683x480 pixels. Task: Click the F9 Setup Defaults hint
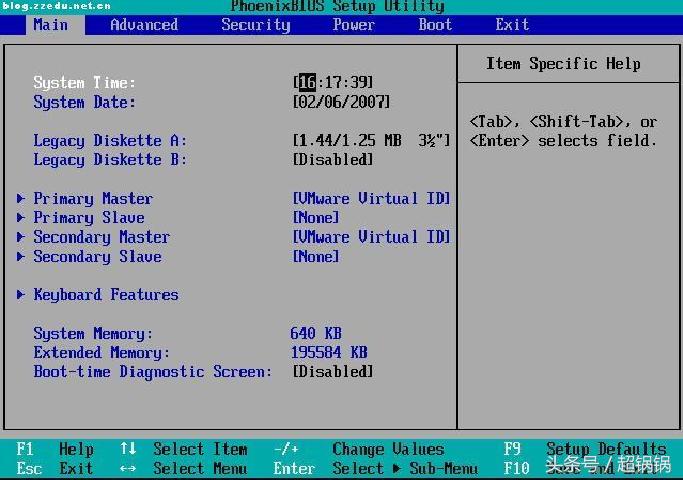point(585,449)
